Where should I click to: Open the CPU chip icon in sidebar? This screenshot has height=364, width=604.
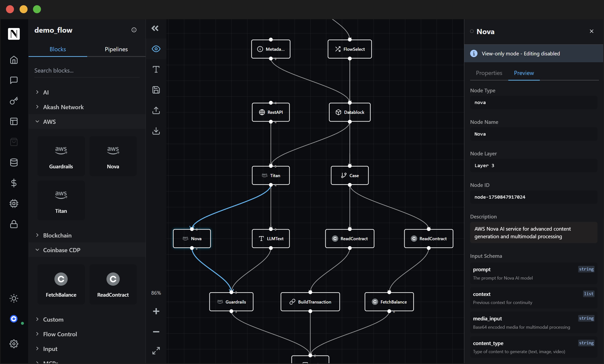pos(14,203)
